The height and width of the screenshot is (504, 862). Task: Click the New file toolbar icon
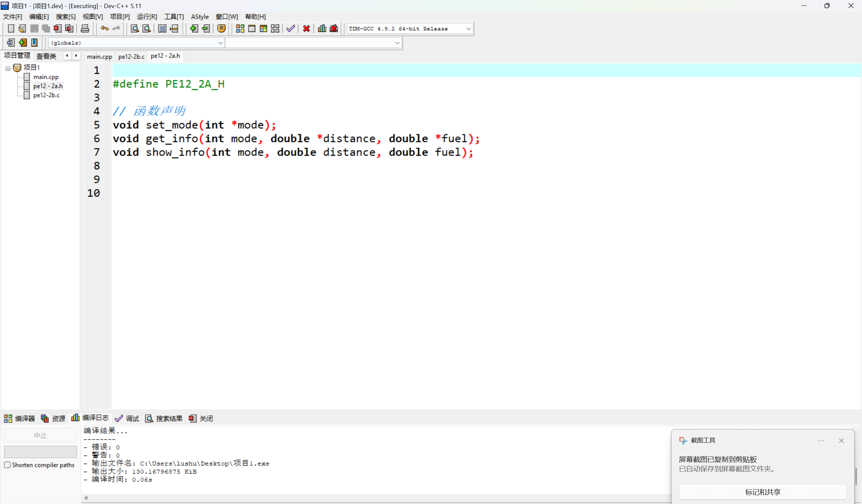(10, 29)
